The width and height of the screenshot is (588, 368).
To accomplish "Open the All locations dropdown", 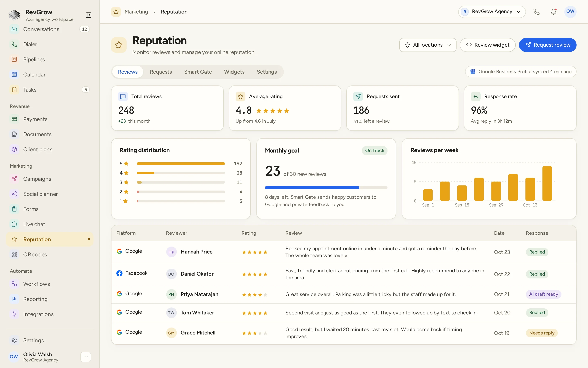I will 428,45.
